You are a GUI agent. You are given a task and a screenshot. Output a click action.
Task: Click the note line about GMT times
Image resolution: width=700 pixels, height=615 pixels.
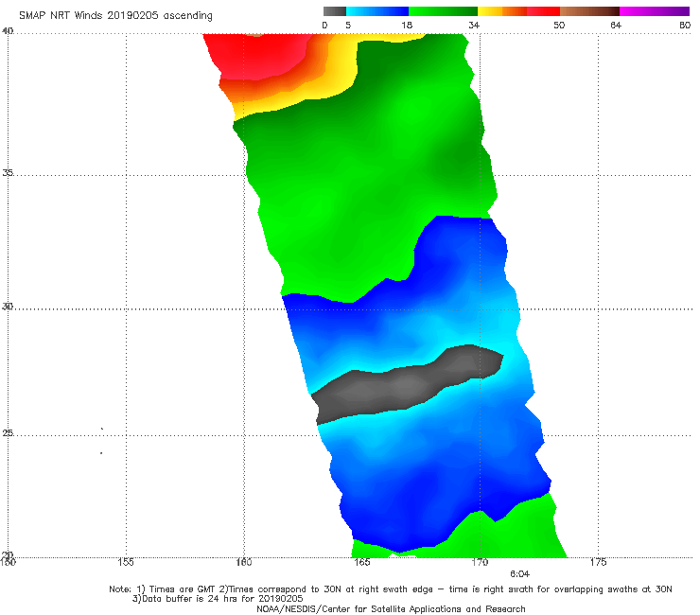tap(391, 589)
